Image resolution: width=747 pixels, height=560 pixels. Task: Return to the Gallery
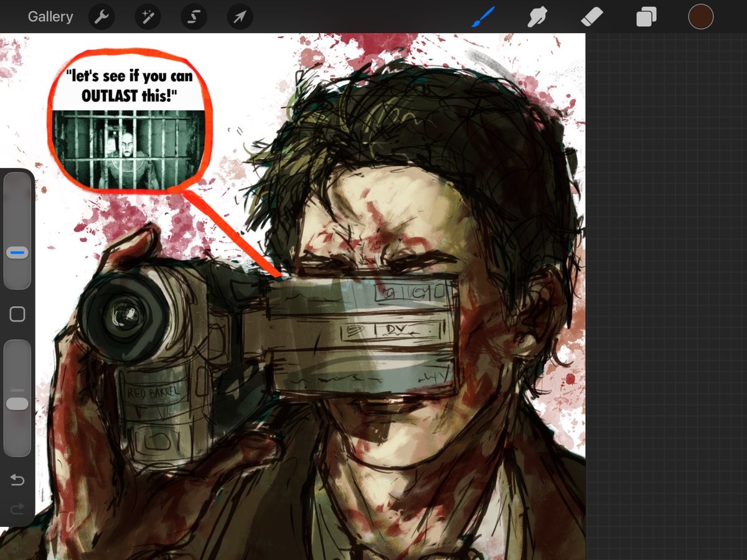click(x=50, y=17)
